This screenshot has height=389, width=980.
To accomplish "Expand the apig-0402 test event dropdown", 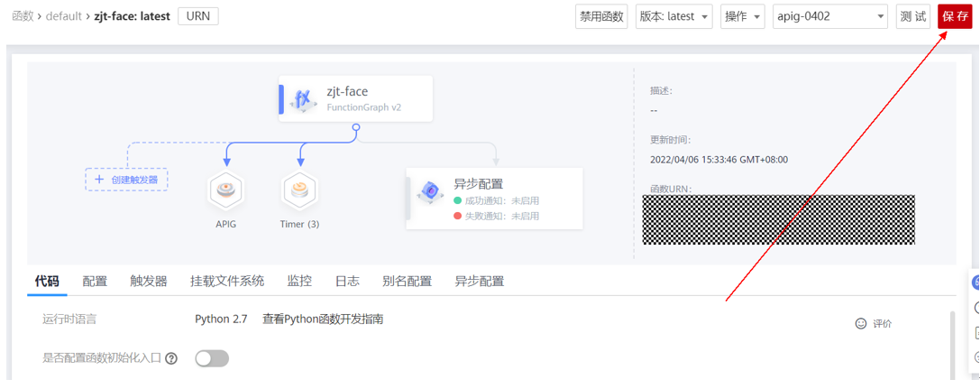I will pos(830,17).
